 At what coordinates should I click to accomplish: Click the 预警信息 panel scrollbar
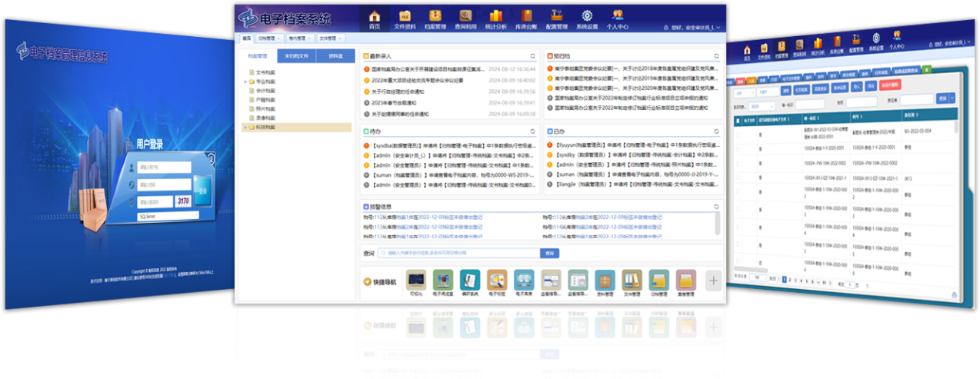(718, 223)
